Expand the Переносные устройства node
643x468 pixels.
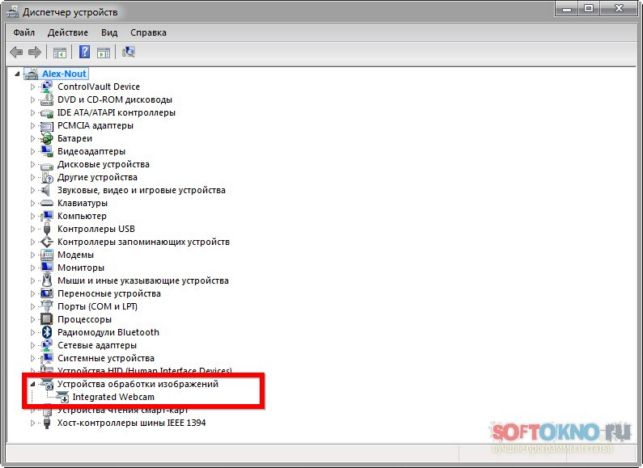[x=33, y=294]
